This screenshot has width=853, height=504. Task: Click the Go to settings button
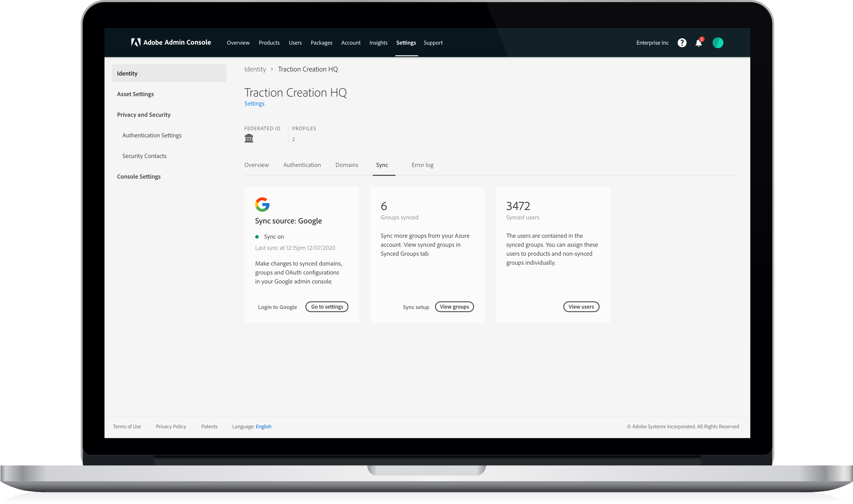327,307
